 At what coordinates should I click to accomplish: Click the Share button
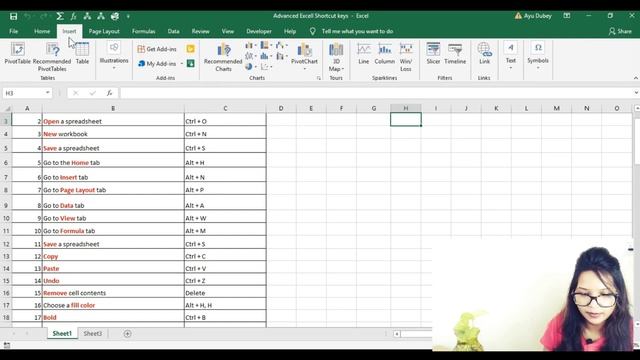pyautogui.click(x=620, y=31)
